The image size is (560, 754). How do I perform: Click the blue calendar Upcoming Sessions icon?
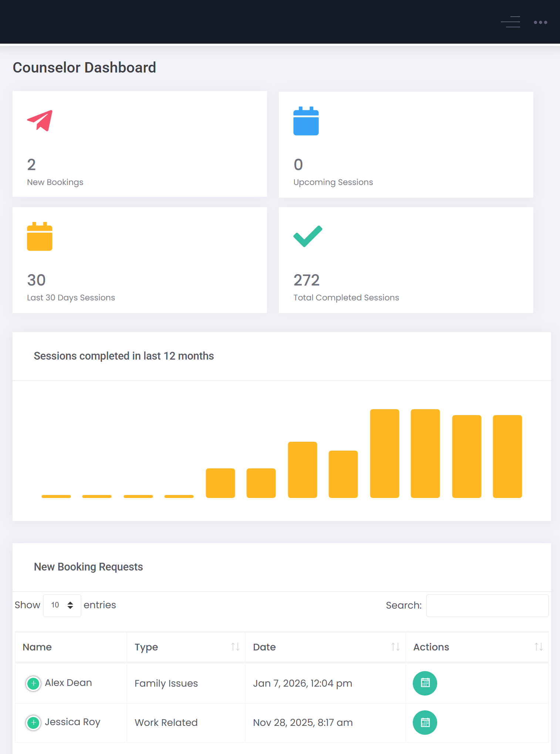[306, 121]
